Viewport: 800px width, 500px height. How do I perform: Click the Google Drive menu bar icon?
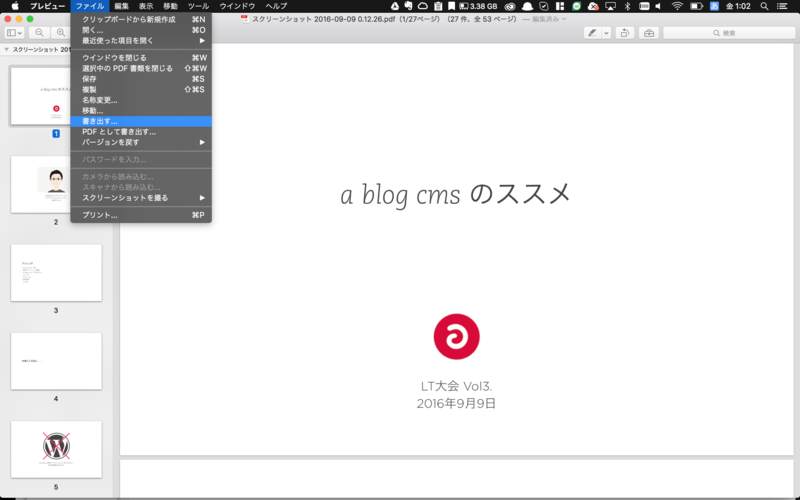pyautogui.click(x=395, y=6)
